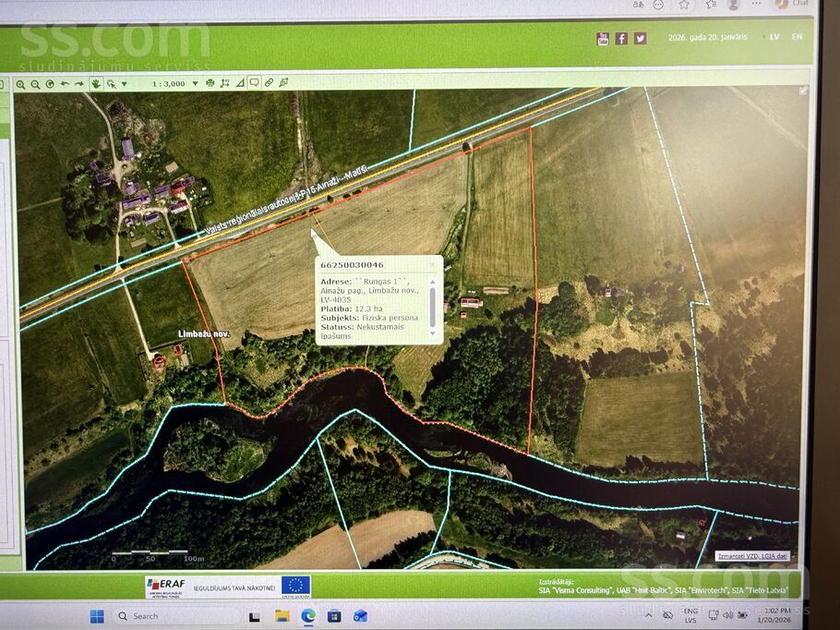The height and width of the screenshot is (630, 840).
Task: Open Windows Start menu button
Action: tap(96, 616)
